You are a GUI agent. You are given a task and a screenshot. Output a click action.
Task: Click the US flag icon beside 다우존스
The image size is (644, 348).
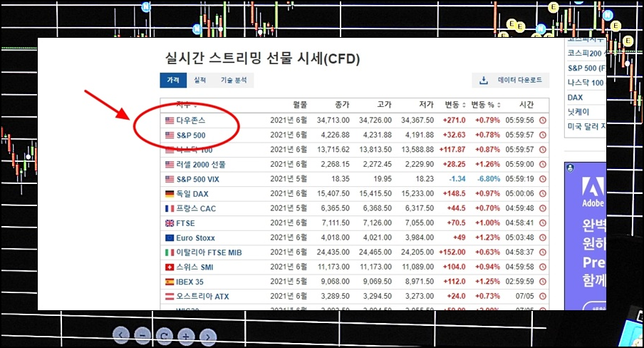tap(170, 121)
